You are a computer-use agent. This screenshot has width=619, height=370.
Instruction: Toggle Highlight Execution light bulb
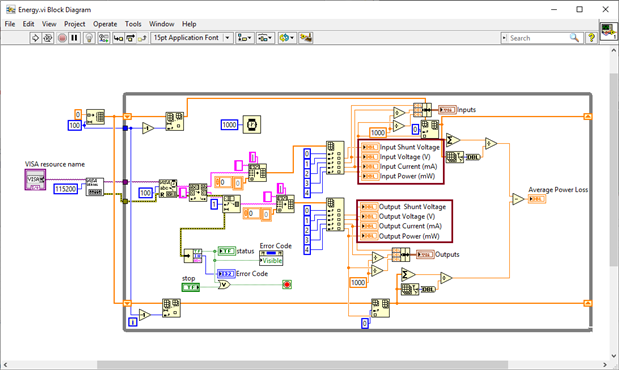pyautogui.click(x=90, y=38)
